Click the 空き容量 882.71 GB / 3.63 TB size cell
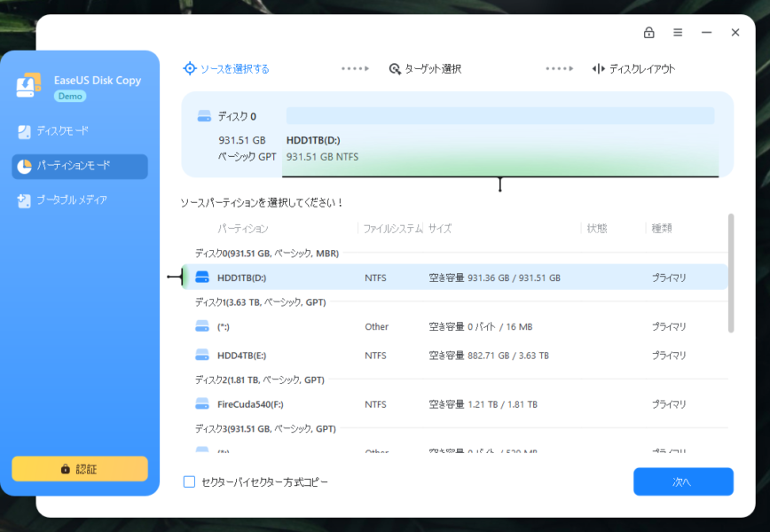The height and width of the screenshot is (532, 770). (x=489, y=356)
